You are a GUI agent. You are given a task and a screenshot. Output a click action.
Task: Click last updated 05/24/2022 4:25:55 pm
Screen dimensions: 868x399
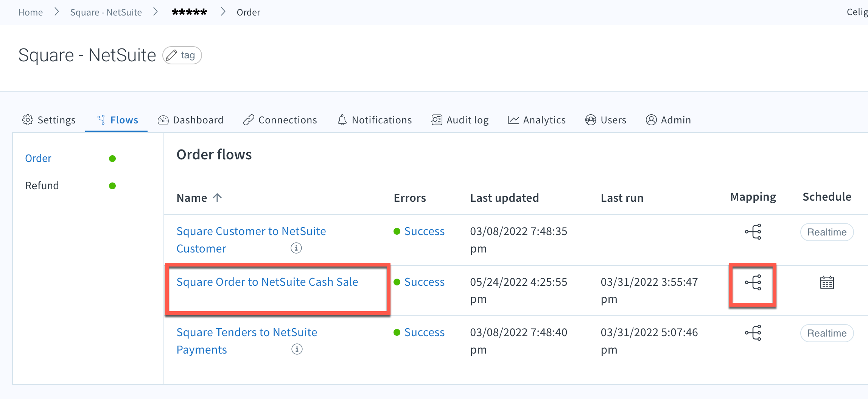click(518, 290)
